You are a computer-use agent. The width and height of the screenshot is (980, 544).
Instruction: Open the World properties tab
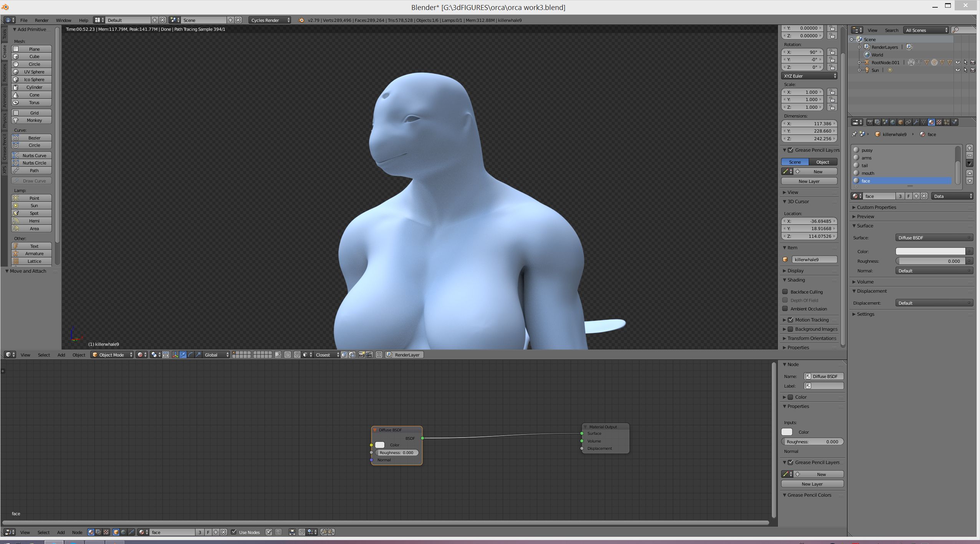pyautogui.click(x=893, y=122)
